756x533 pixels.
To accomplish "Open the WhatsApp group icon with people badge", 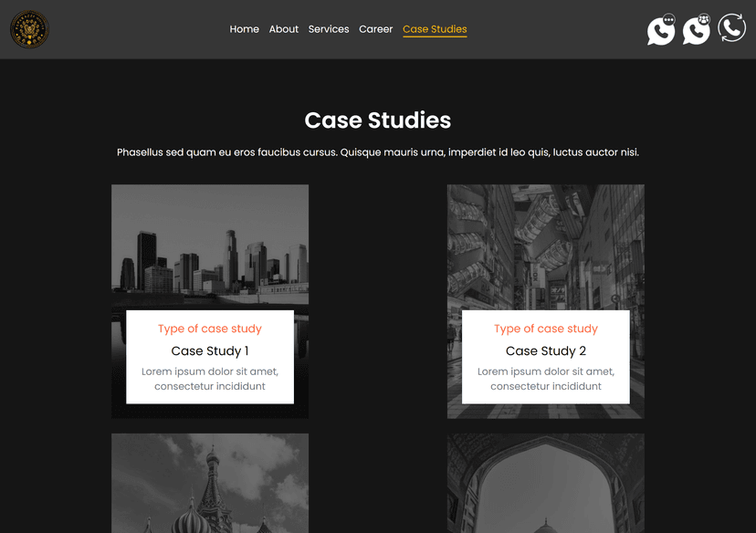I will [697, 29].
